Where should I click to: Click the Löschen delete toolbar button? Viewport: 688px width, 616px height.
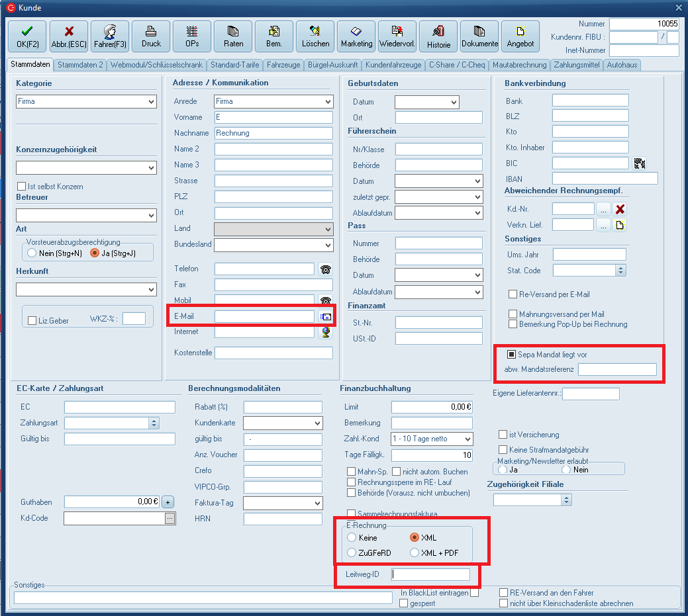pyautogui.click(x=315, y=36)
